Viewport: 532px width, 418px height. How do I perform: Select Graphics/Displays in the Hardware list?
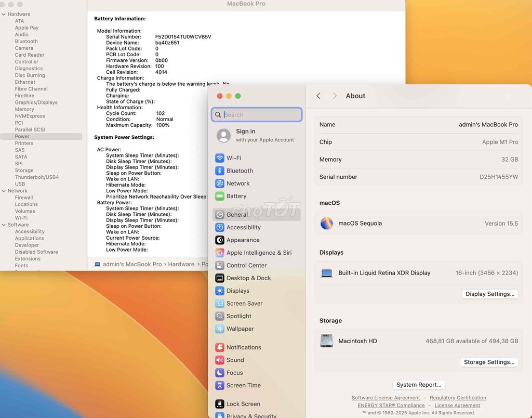(36, 102)
